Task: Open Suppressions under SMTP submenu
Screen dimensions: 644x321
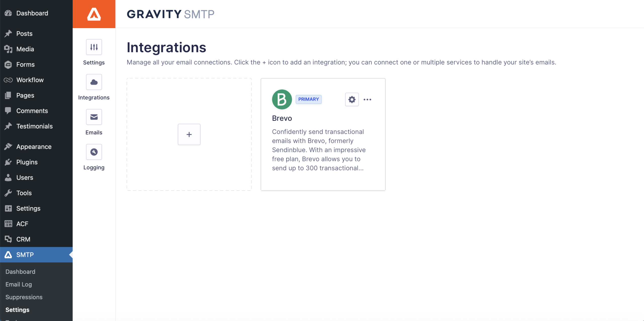Action: [x=24, y=297]
